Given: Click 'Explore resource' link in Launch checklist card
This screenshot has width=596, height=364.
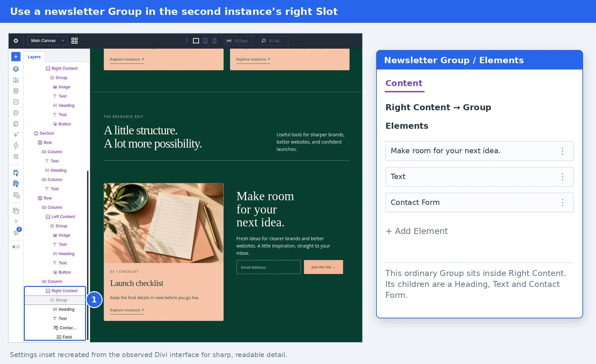Looking at the screenshot, I should pos(127,310).
